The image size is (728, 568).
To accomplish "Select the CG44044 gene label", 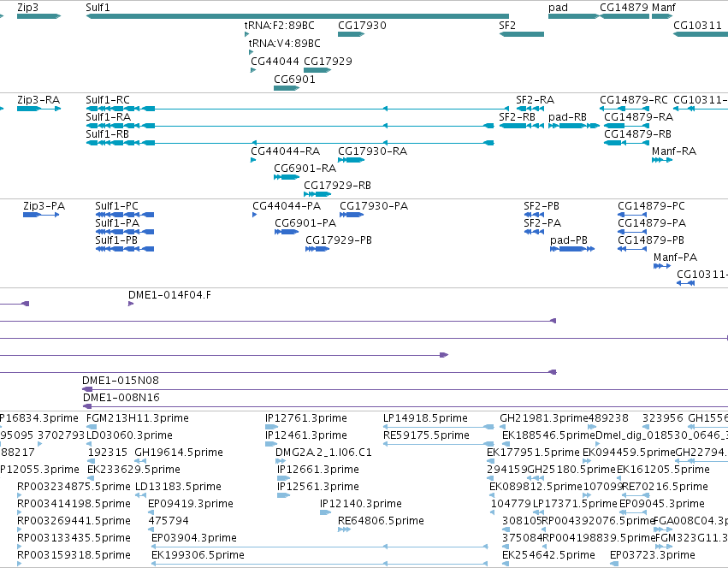I will coord(275,62).
